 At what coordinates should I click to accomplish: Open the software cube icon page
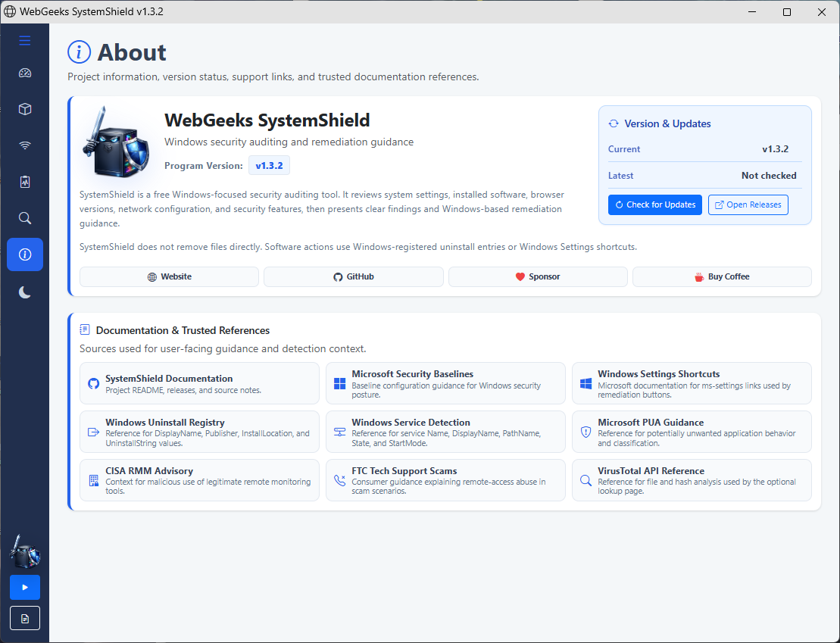pyautogui.click(x=25, y=109)
